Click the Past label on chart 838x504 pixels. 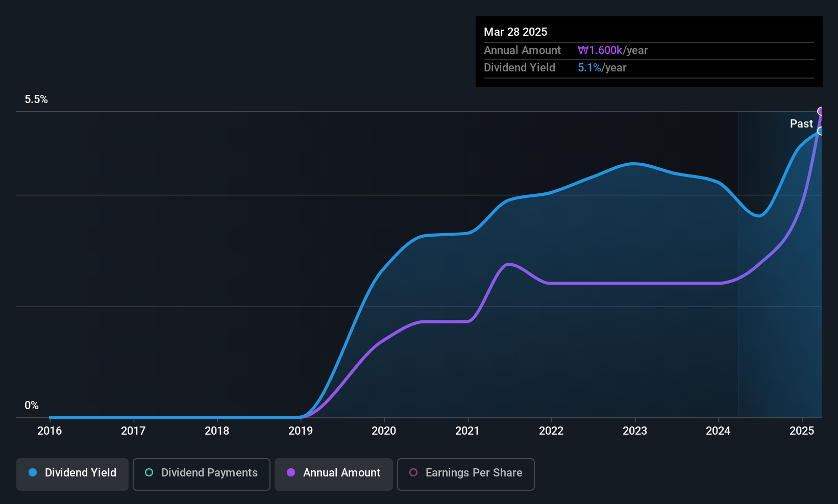pyautogui.click(x=801, y=123)
